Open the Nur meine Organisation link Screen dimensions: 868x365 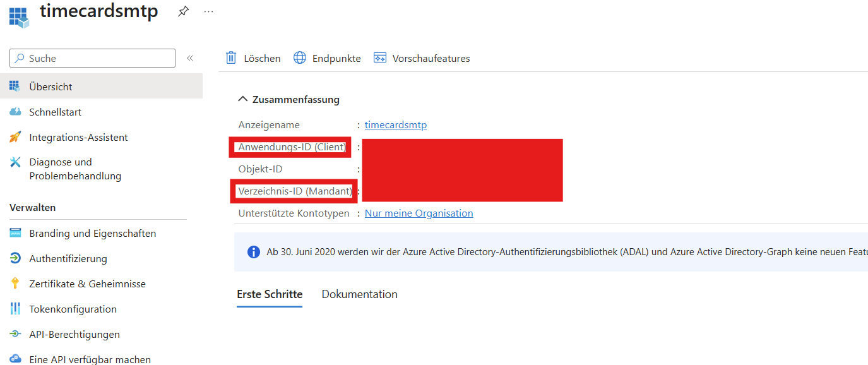click(419, 213)
